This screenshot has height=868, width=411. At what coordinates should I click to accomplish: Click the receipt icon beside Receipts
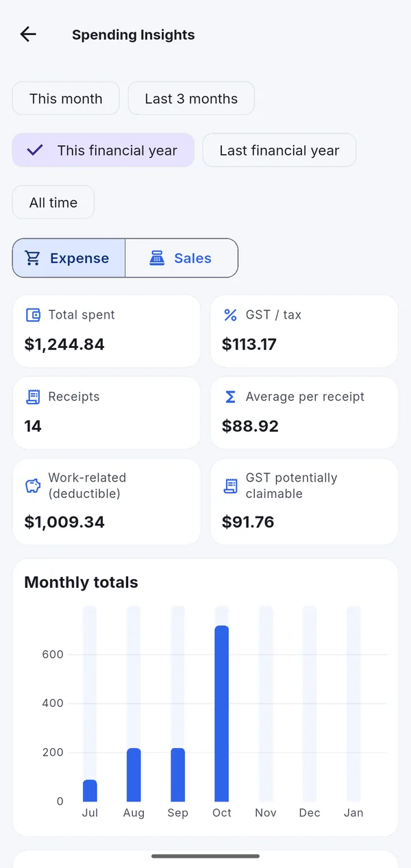[33, 397]
